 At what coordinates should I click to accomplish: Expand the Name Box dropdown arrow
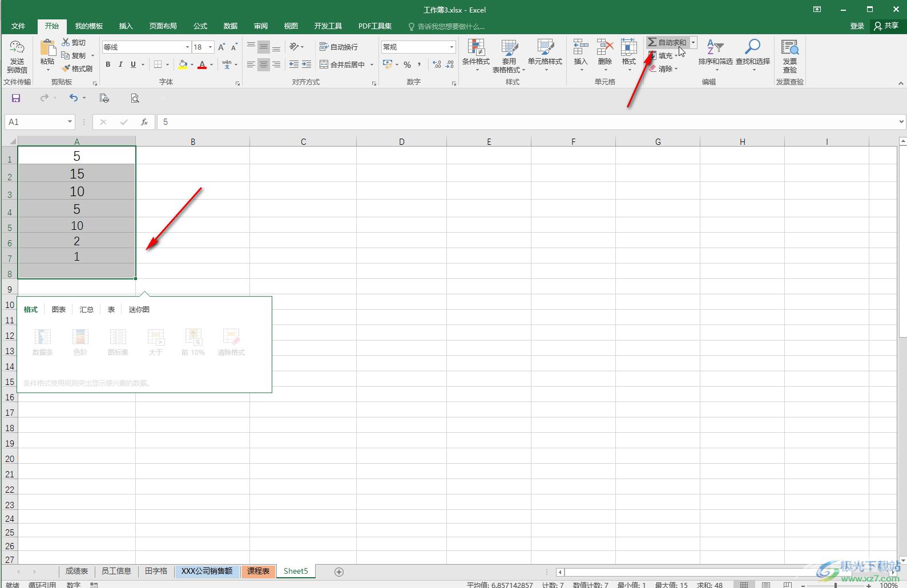pyautogui.click(x=70, y=121)
